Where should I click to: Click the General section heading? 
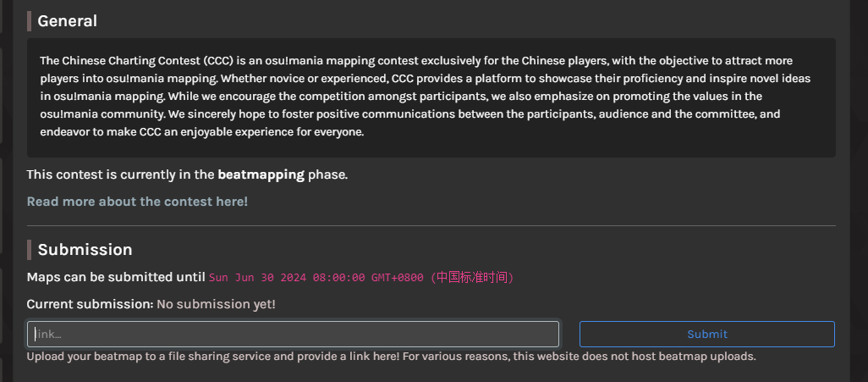pos(67,21)
